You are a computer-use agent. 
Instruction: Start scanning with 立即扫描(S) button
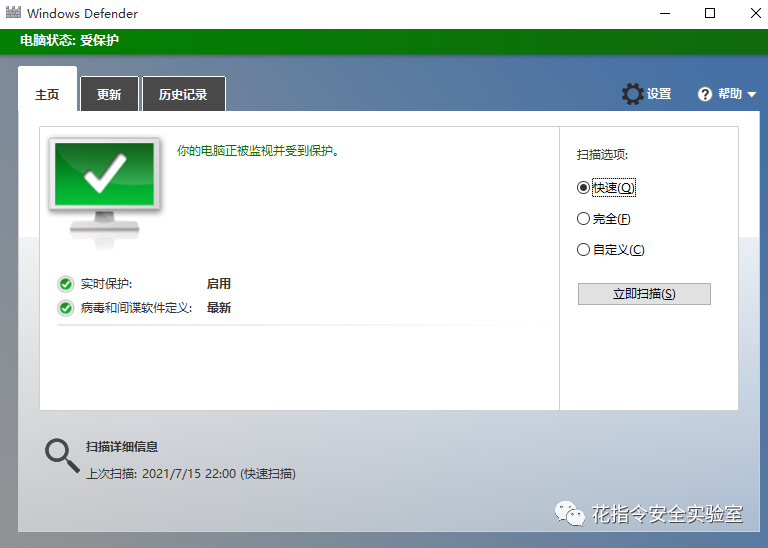click(644, 294)
